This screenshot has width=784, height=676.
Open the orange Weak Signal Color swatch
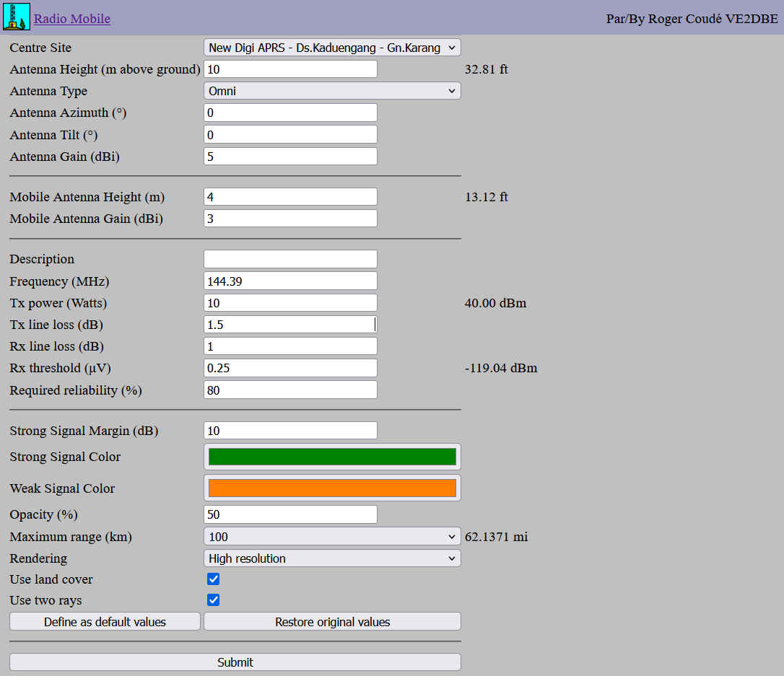tap(332, 488)
